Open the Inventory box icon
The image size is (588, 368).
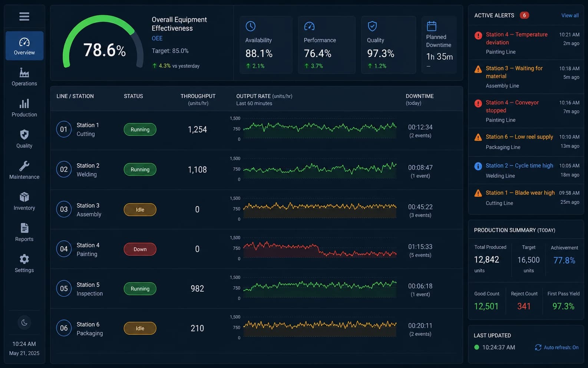tap(24, 197)
